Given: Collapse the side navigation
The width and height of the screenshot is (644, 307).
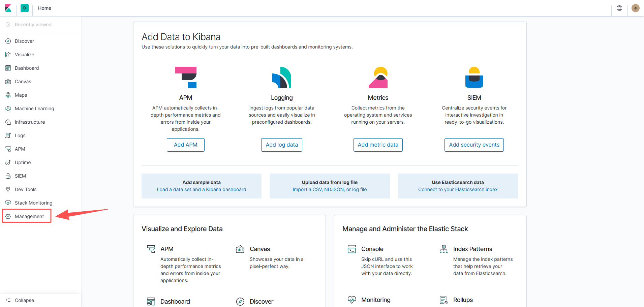Looking at the screenshot, I should (x=20, y=300).
